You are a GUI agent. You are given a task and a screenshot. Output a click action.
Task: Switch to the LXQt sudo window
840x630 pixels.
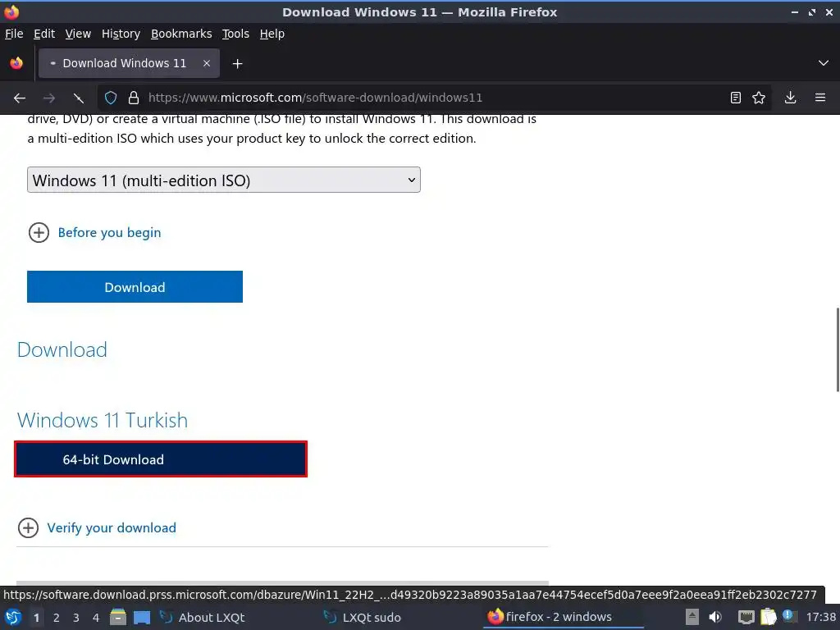(362, 617)
